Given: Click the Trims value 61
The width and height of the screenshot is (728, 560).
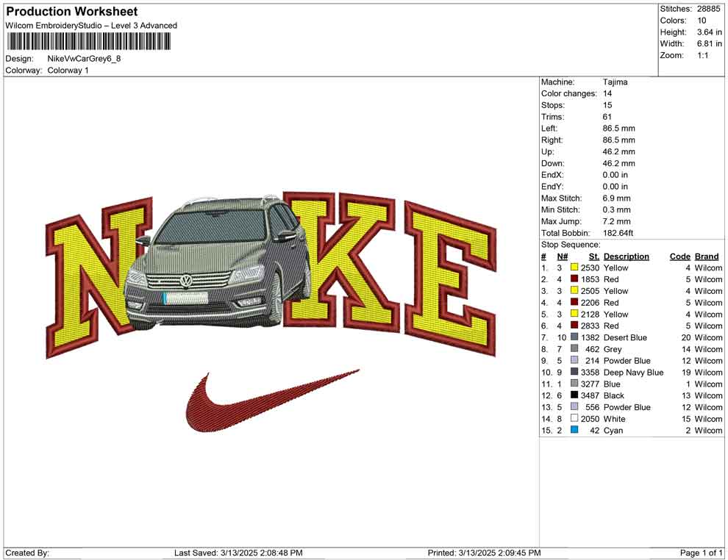Looking at the screenshot, I should tap(607, 116).
